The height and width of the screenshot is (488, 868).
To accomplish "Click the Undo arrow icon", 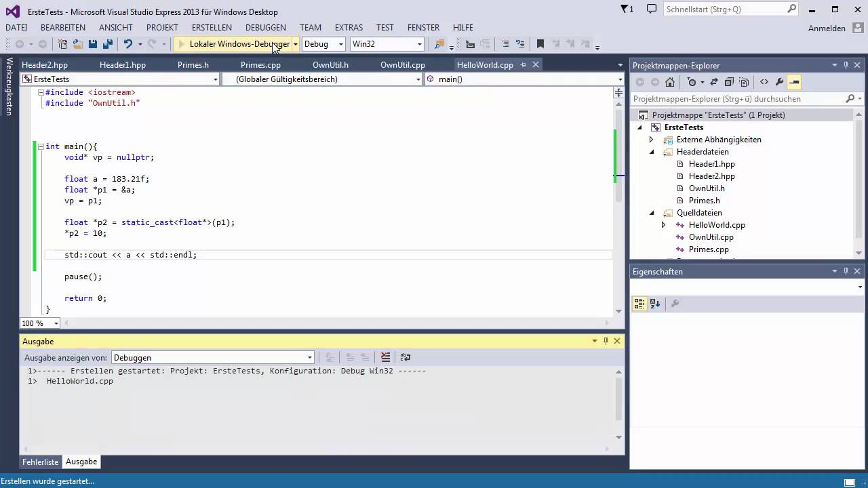I will tap(127, 44).
